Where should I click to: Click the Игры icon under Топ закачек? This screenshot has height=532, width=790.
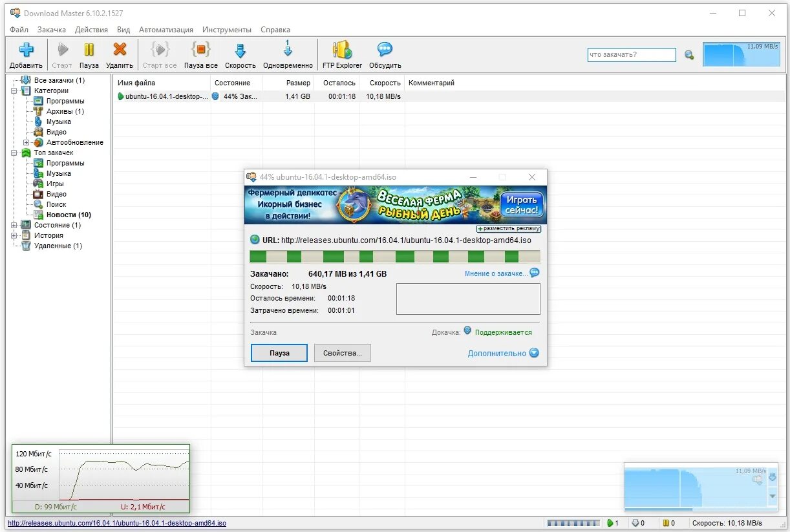[38, 184]
